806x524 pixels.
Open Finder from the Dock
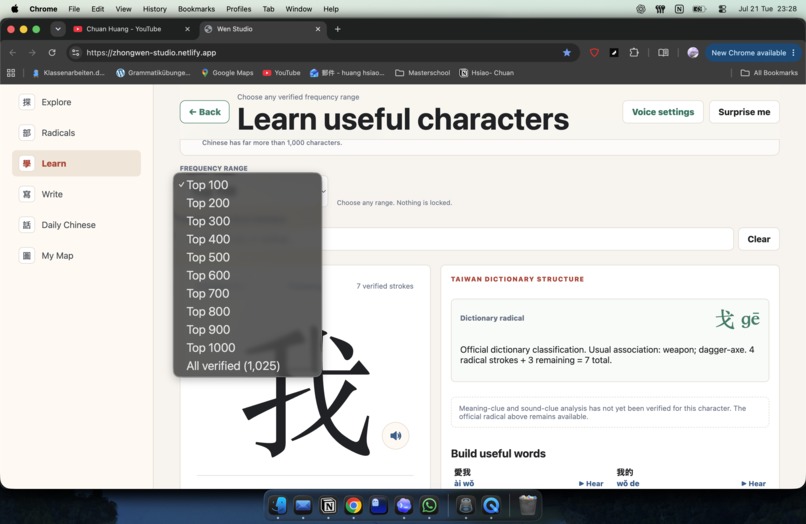coord(278,505)
